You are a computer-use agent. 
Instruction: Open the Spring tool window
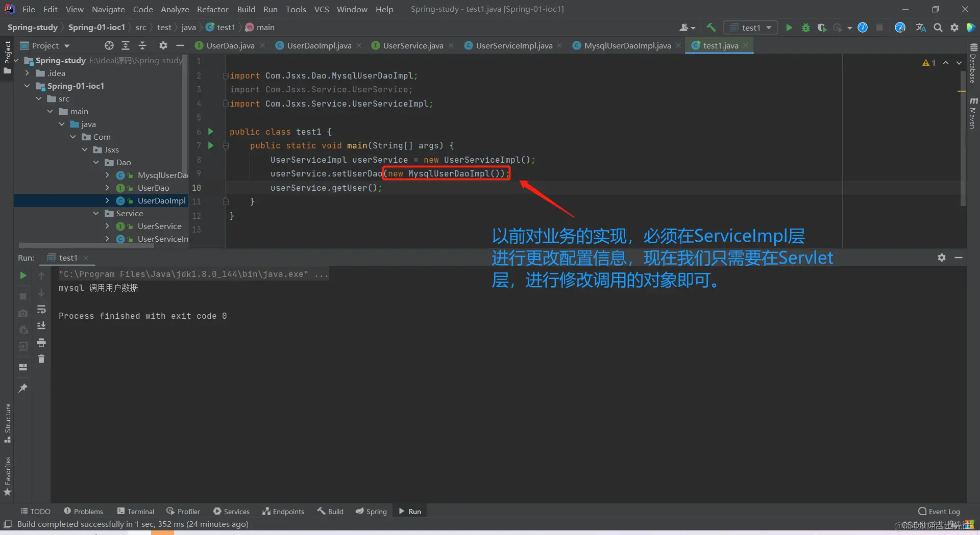tap(372, 512)
